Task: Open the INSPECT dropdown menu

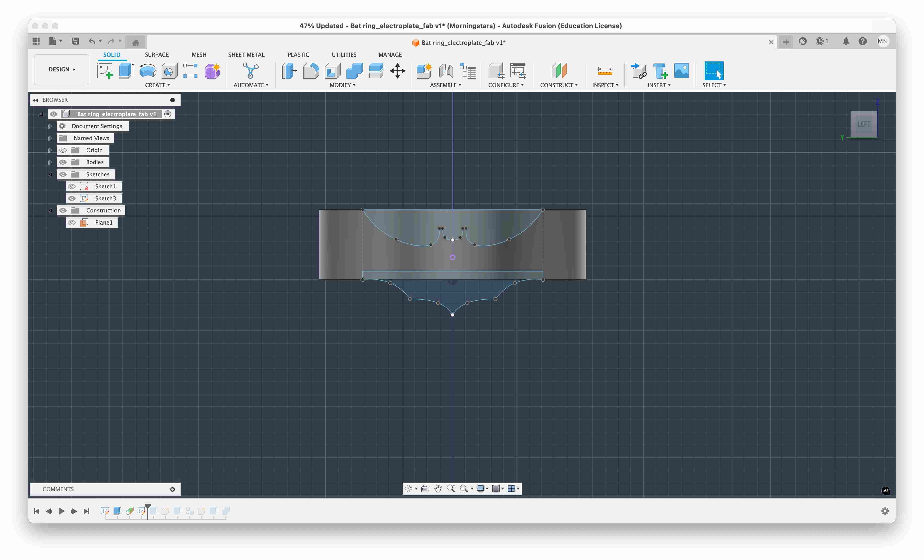Action: pos(605,85)
